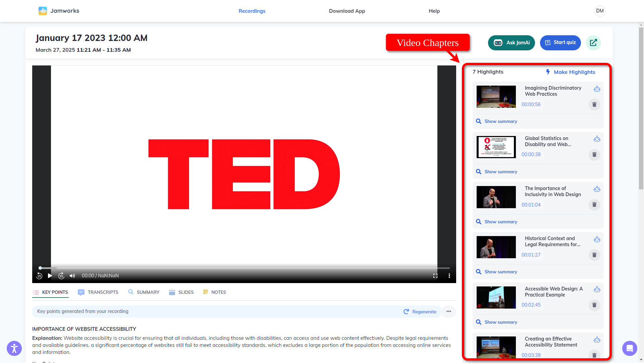Ask JamAi about Importance of Inclusivity highlight

597,189
